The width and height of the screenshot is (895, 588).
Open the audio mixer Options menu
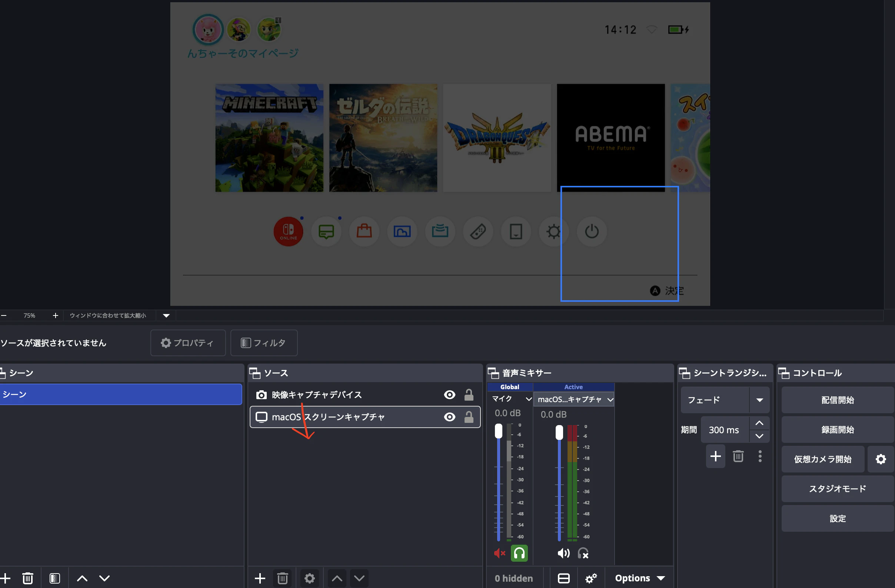point(640,578)
